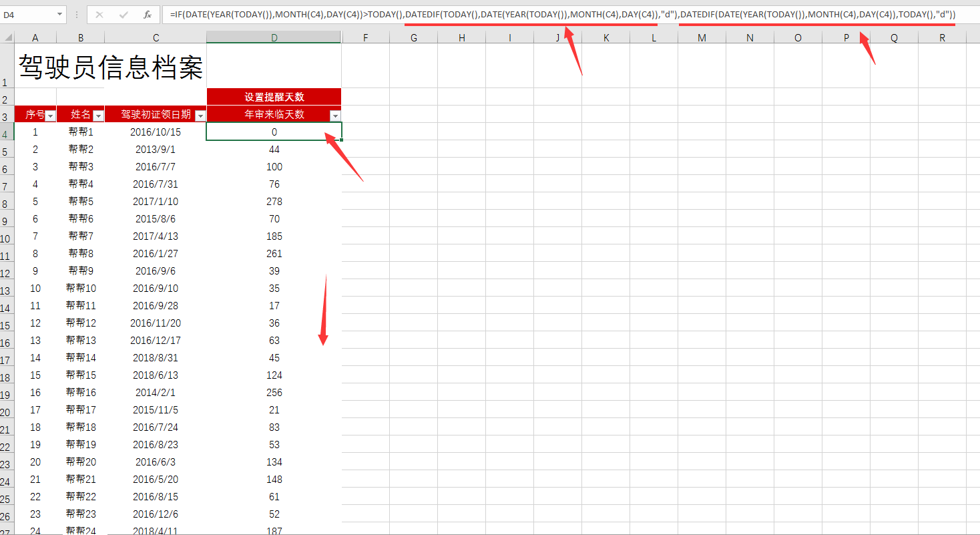Select cell with date 2014/2/1

click(x=156, y=393)
